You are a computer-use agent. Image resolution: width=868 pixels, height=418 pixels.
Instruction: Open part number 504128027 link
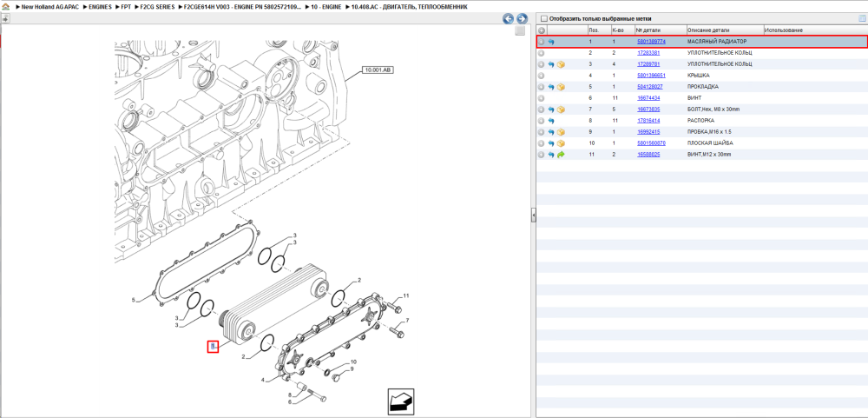[650, 87]
